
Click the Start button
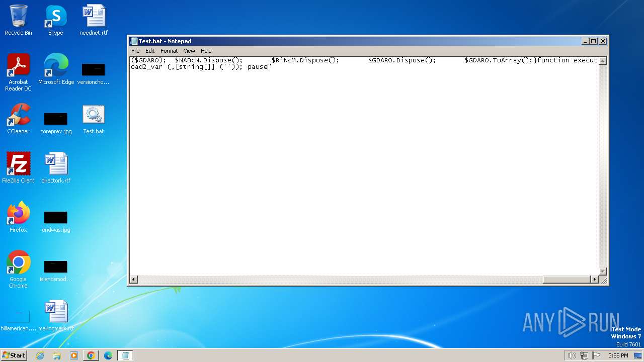14,355
